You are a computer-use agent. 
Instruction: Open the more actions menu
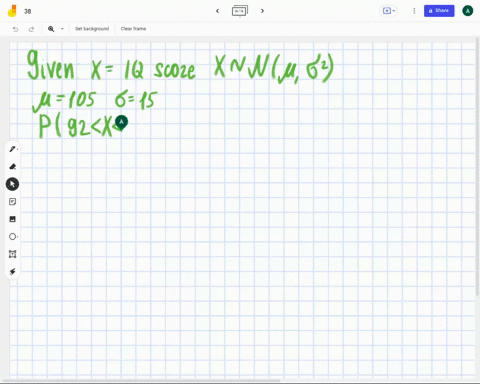(x=414, y=11)
